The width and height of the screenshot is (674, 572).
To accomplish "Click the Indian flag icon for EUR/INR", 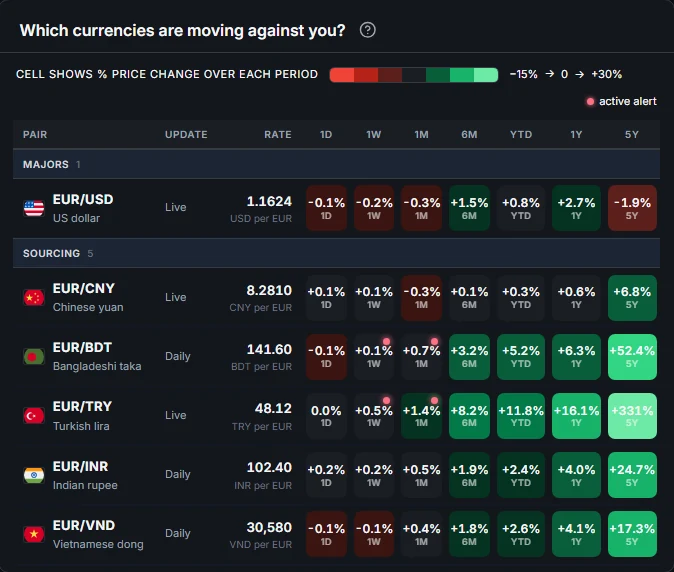I will [x=34, y=475].
